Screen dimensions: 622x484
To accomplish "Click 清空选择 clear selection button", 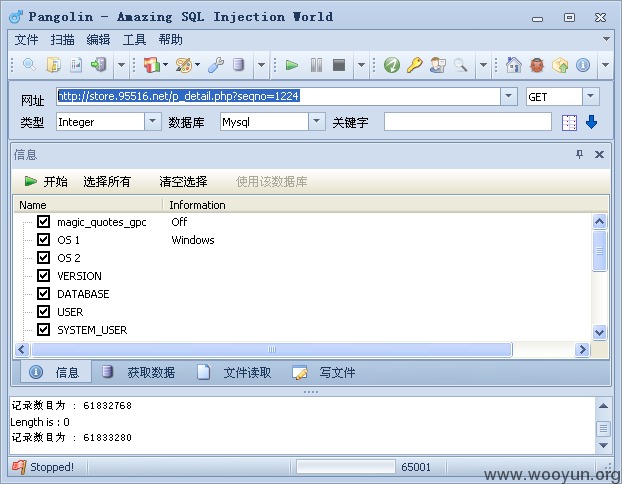I will (x=183, y=181).
